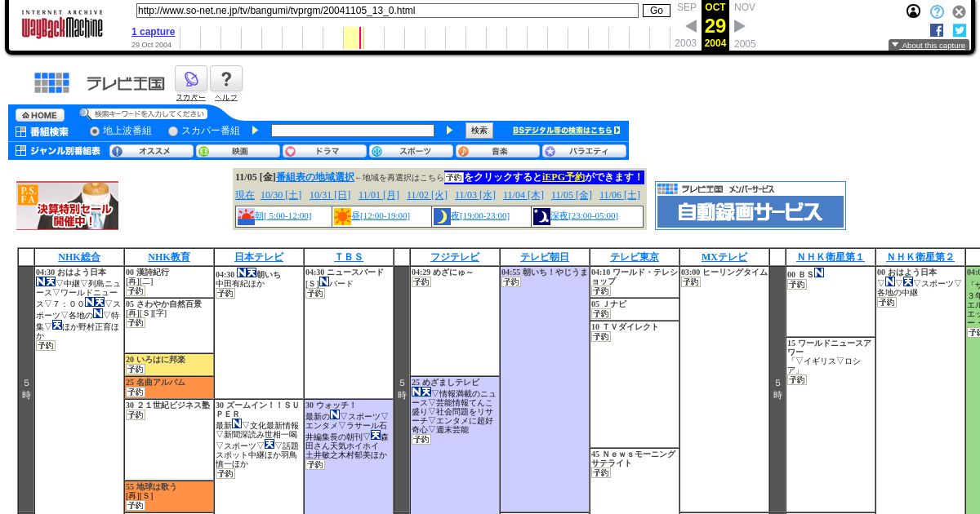Click the 検索 search button
Image resolution: width=980 pixels, height=514 pixels.
pyautogui.click(x=479, y=131)
